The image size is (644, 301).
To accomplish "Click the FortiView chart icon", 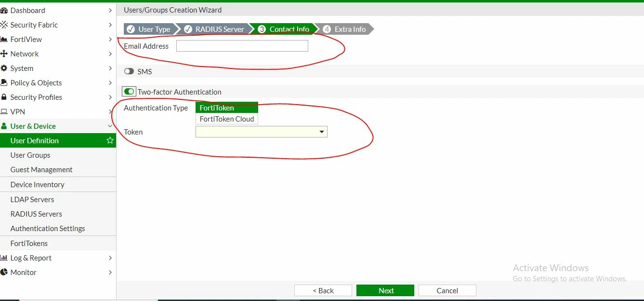I will tap(3, 39).
